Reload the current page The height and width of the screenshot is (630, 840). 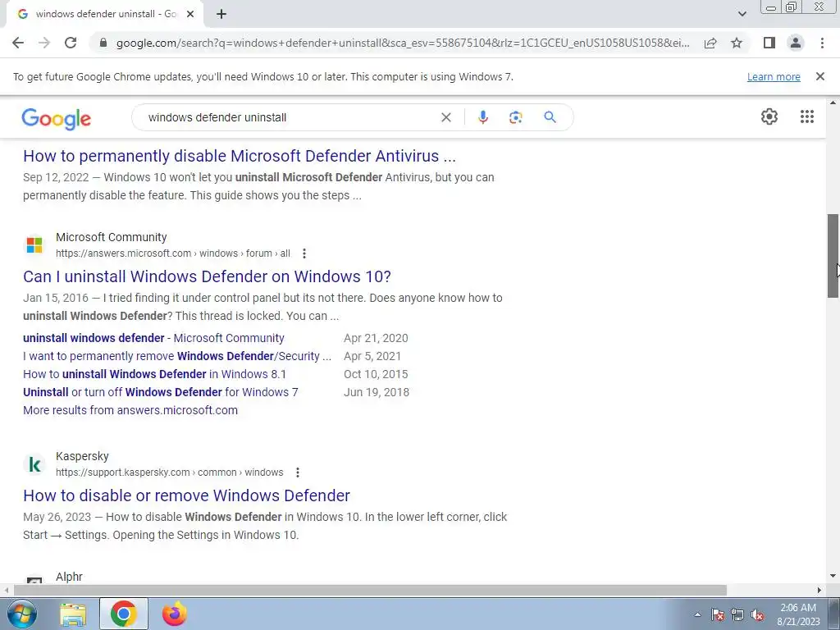(71, 43)
